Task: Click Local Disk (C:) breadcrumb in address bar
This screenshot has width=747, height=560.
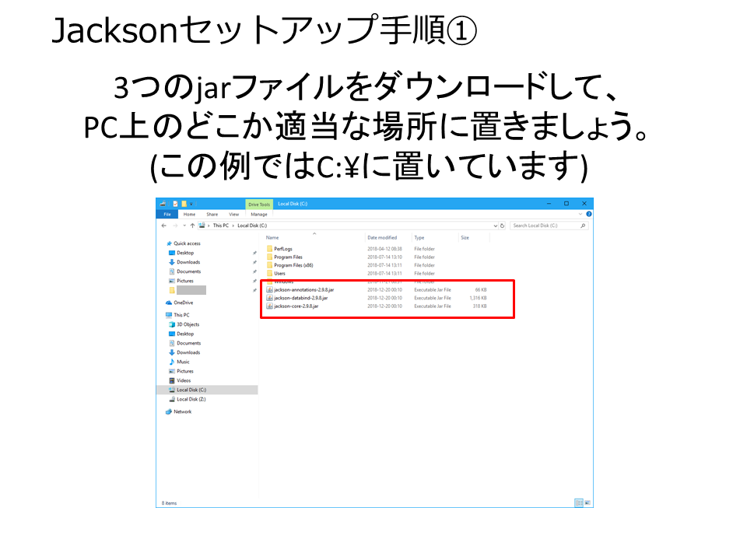Action: tap(252, 226)
